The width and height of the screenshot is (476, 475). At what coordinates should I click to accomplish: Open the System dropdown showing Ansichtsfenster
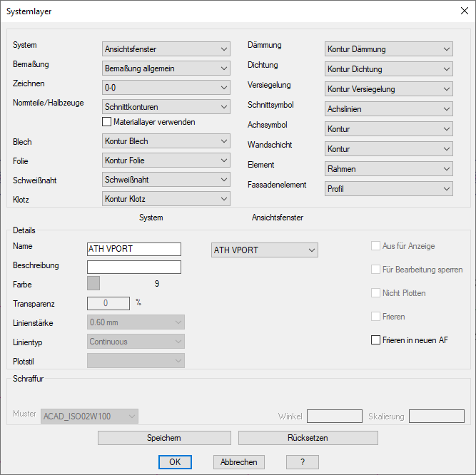pos(166,49)
